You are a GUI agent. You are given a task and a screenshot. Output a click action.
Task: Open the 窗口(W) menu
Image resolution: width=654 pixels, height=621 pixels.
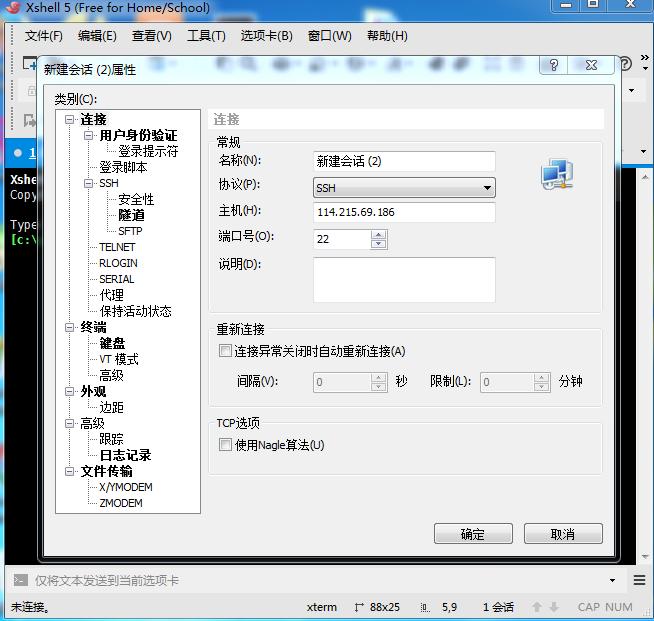[330, 36]
